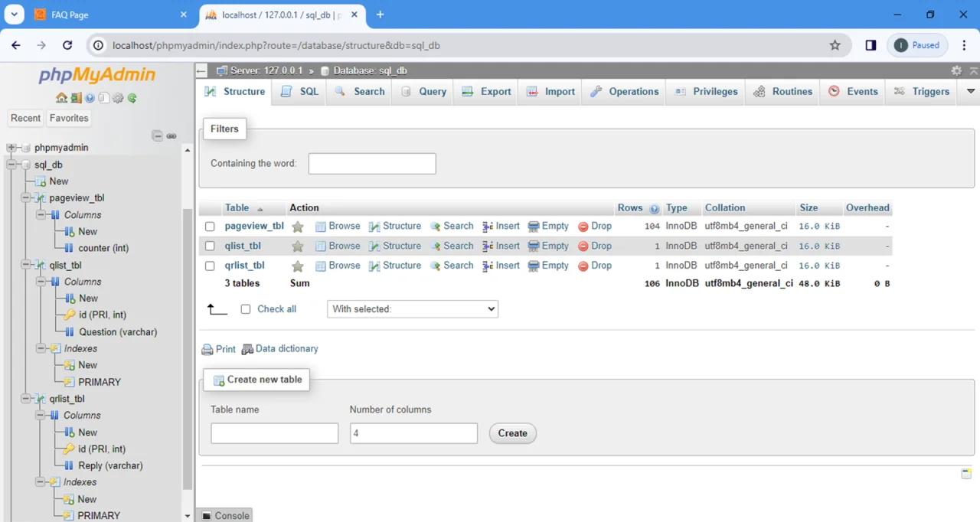Drop the qrlist_tbl table
Image resolution: width=980 pixels, height=522 pixels.
[595, 266]
